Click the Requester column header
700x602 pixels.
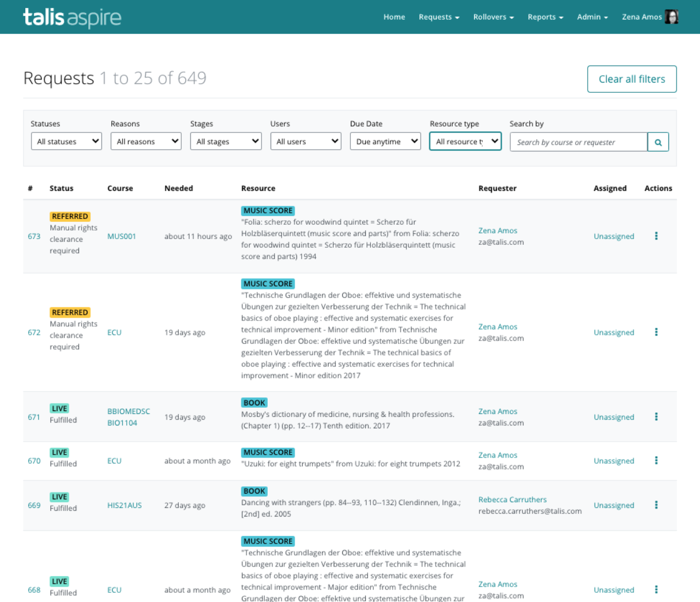498,188
